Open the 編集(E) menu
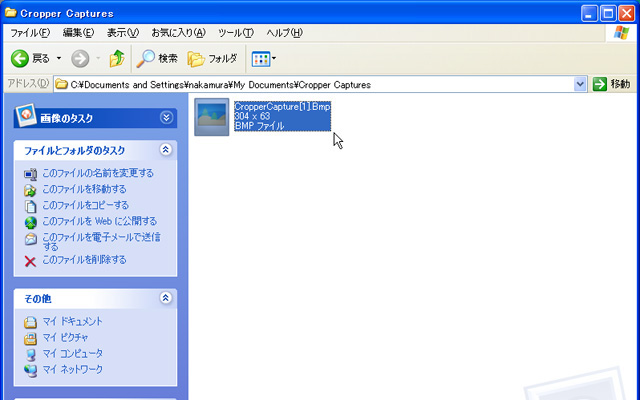 coord(78,33)
